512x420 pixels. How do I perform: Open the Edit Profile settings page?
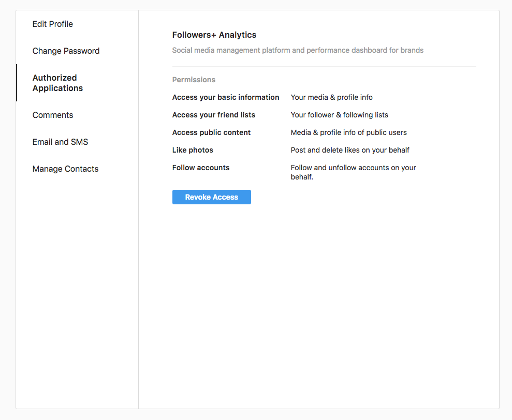pos(53,24)
